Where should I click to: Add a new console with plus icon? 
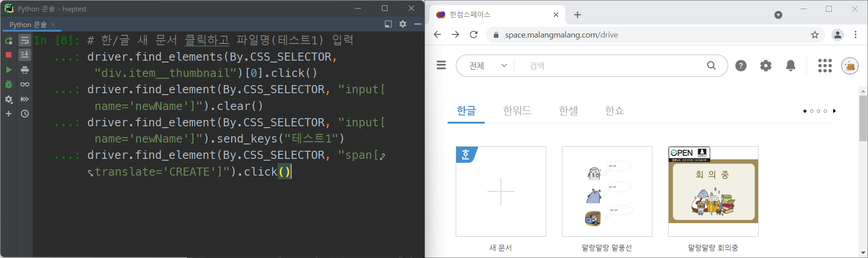tap(9, 114)
